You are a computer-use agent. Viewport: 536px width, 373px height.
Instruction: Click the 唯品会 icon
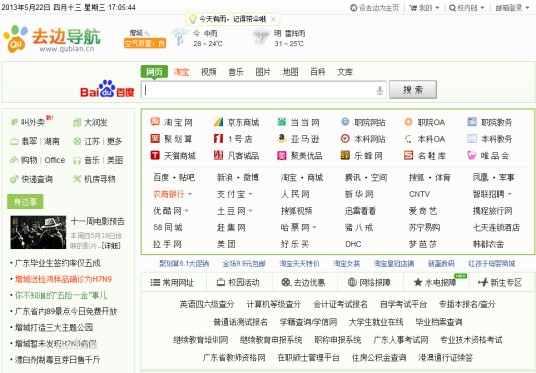[x=472, y=155]
